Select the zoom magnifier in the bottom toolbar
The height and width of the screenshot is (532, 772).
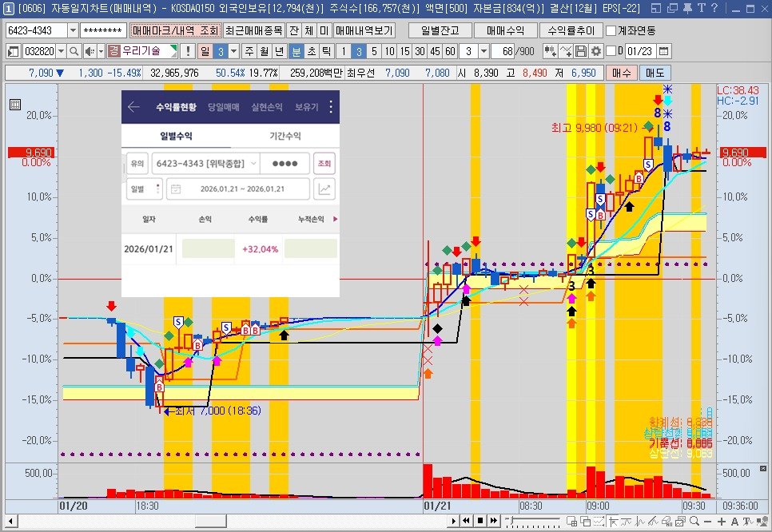click(x=694, y=522)
